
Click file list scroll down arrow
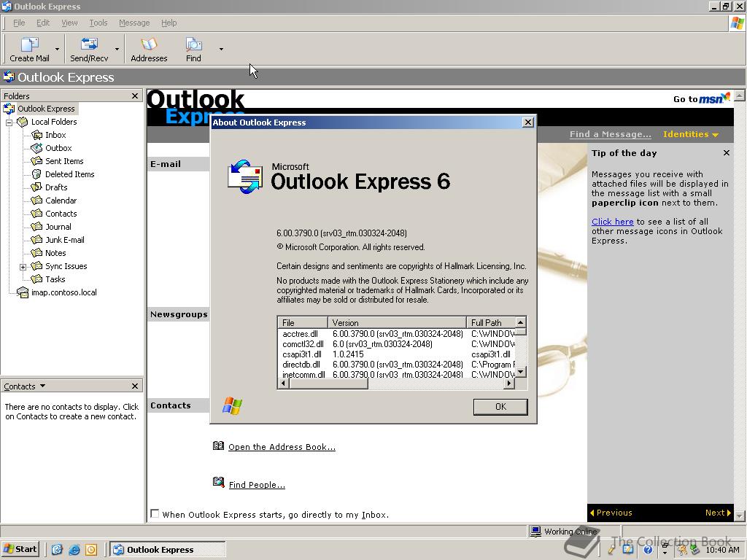(x=521, y=372)
